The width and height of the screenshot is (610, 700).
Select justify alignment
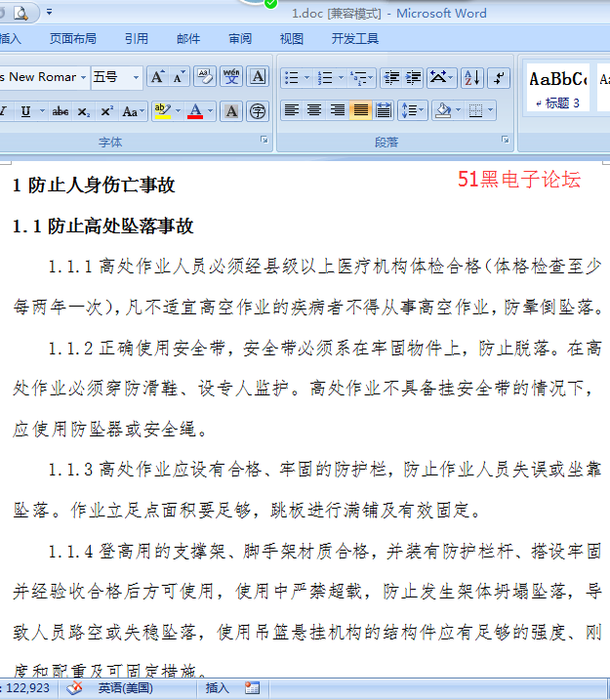click(x=360, y=110)
